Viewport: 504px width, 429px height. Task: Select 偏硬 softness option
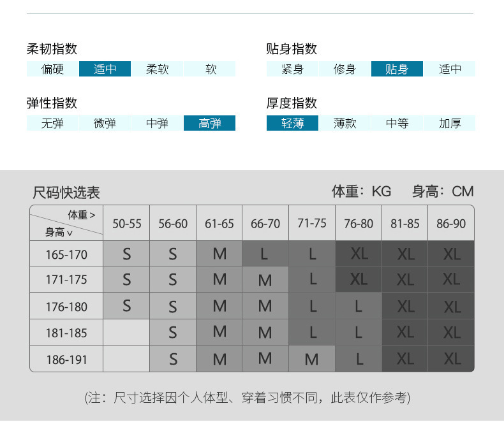(x=52, y=69)
